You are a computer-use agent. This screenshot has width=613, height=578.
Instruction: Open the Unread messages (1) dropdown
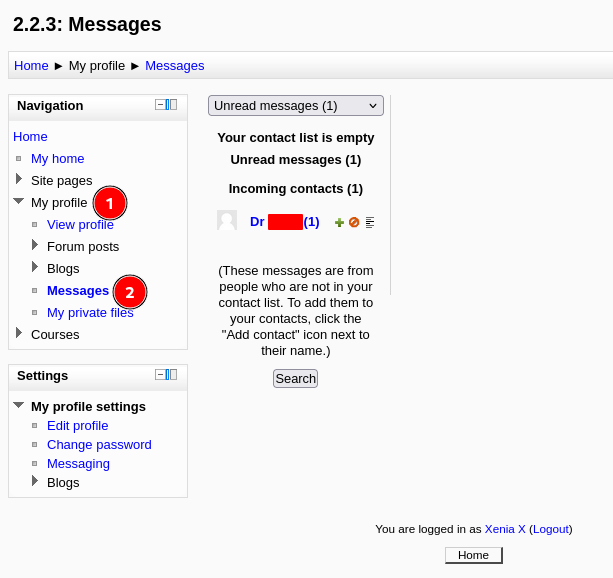point(296,106)
